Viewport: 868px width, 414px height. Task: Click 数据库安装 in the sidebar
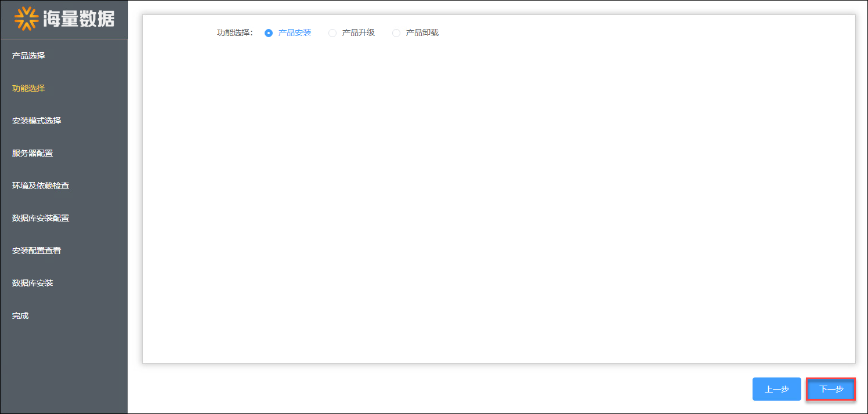coord(32,283)
